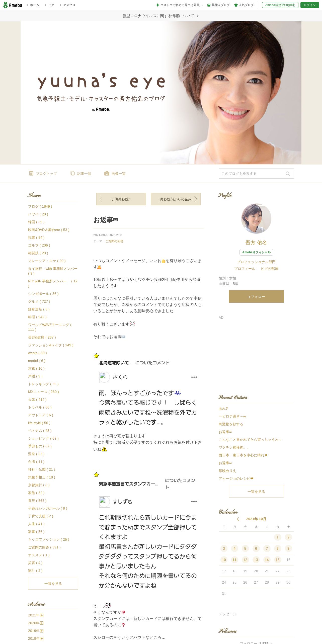Open the ご質問の回答 theme link under title

(x=114, y=241)
